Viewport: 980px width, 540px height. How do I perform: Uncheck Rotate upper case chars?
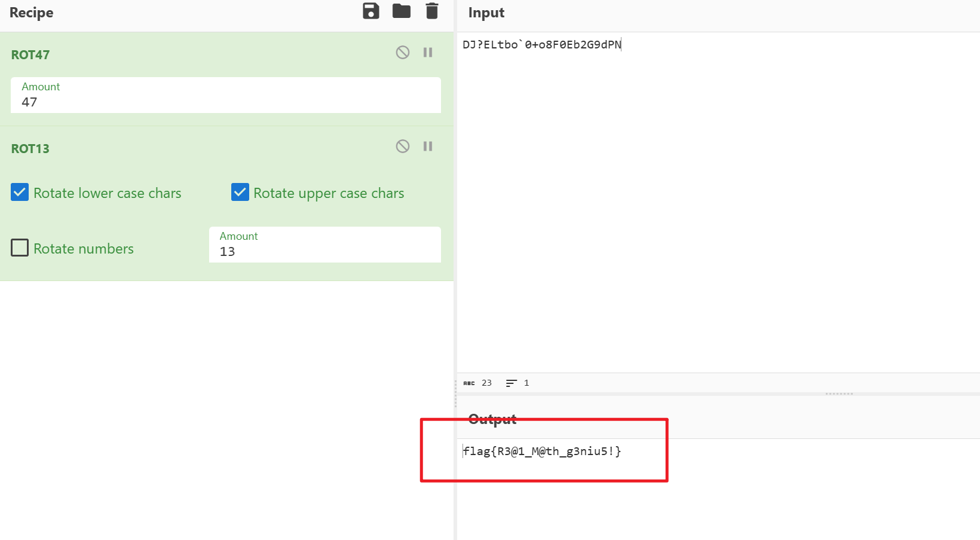[240, 193]
